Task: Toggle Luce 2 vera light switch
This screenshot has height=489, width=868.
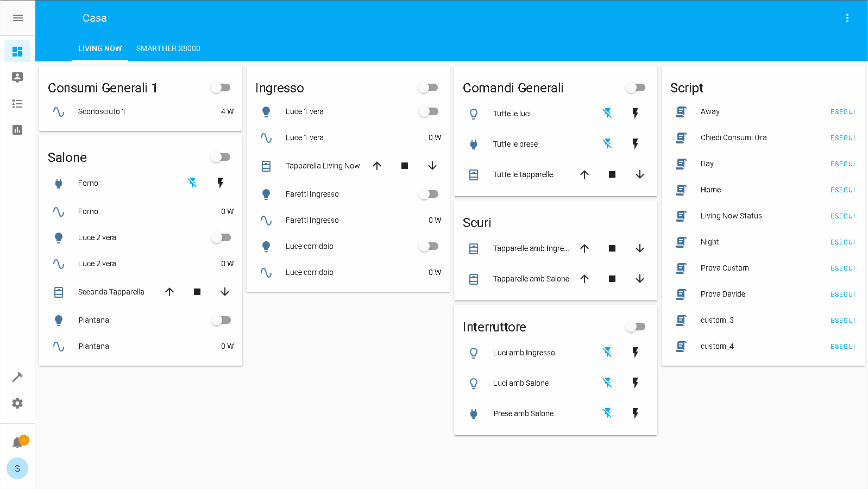Action: click(221, 237)
